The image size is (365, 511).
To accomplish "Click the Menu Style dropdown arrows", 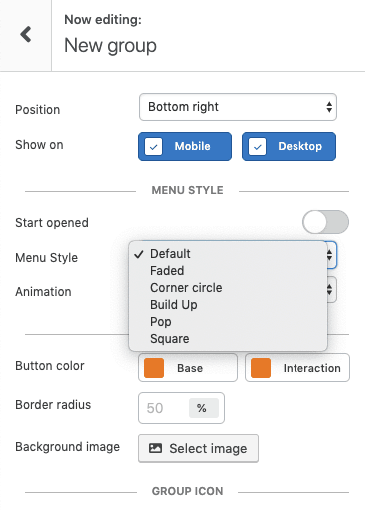I will pyautogui.click(x=330, y=255).
